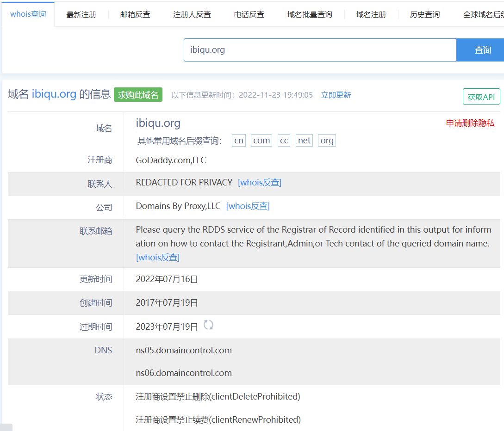504x431 pixels.
Task: Open the 邮箱反查 tab
Action: [135, 14]
